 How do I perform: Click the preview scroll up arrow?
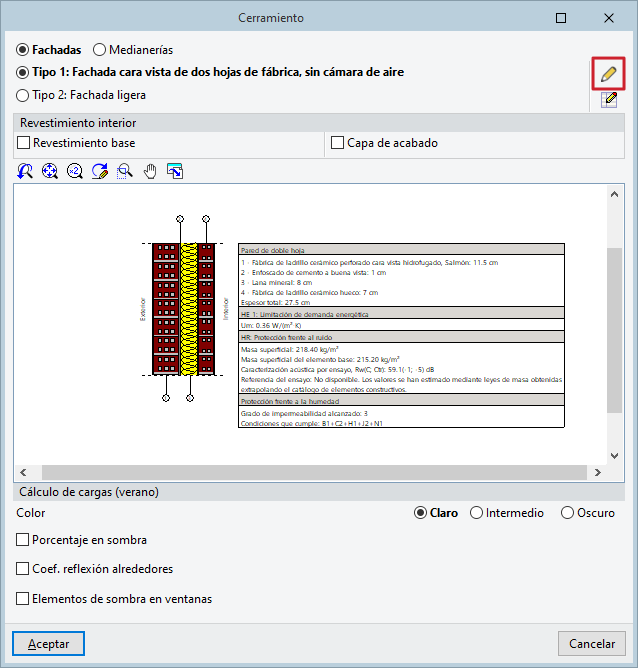click(614, 194)
